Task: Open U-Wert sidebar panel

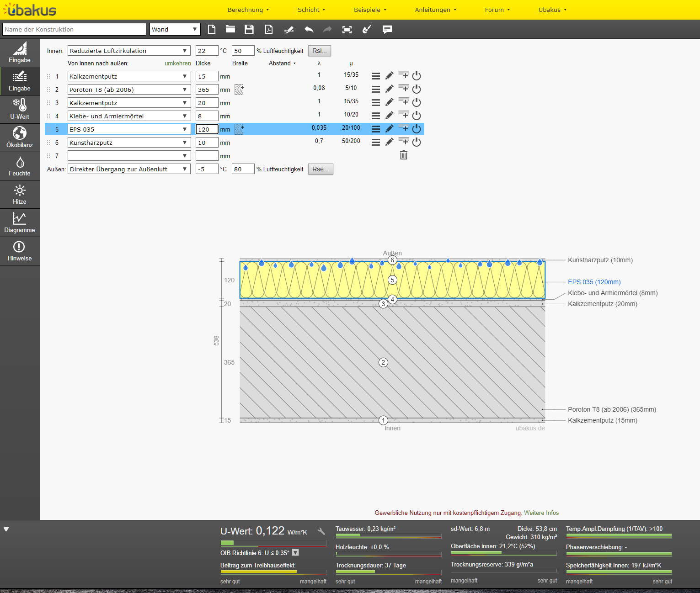Action: [20, 110]
